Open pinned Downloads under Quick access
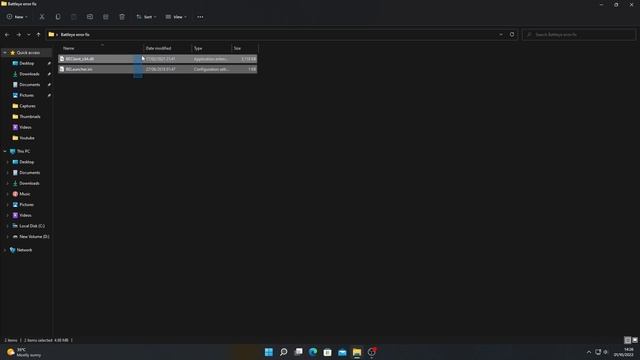 tap(29, 74)
